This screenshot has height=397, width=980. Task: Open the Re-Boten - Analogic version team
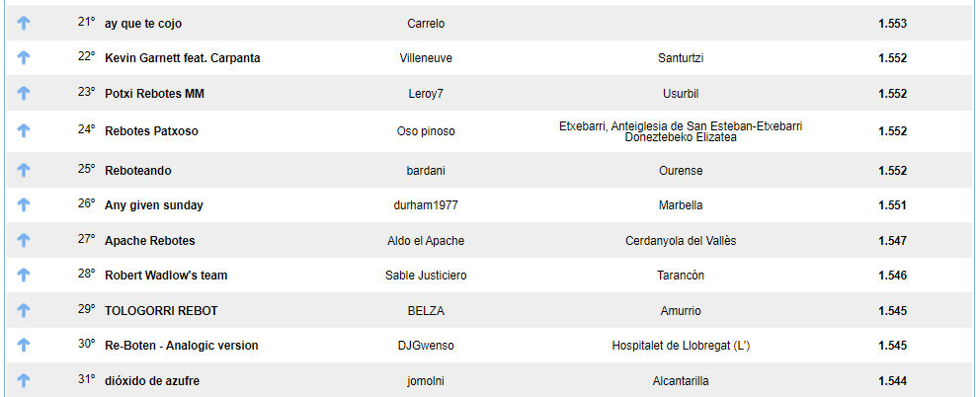[182, 346]
